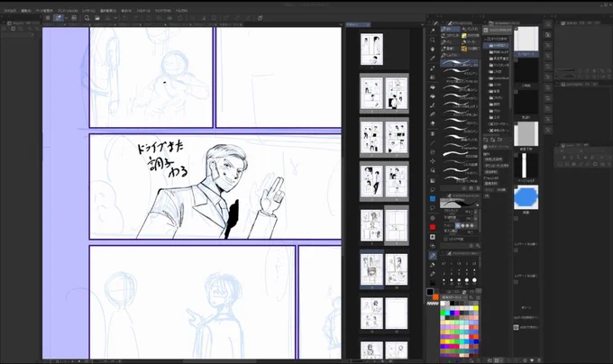Open the brush size stepper dropdown
Viewport: 613px width, 364px height.
[x=476, y=212]
